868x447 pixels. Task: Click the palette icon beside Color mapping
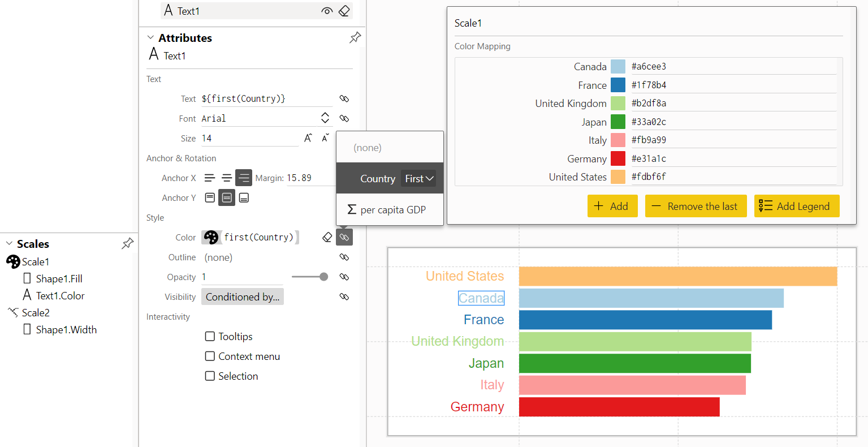211,237
